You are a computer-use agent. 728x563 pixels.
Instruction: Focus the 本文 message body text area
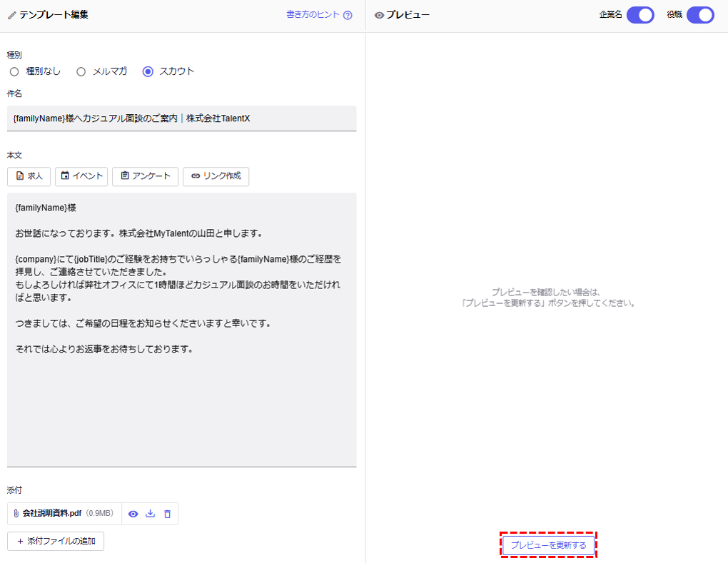pyautogui.click(x=181, y=400)
